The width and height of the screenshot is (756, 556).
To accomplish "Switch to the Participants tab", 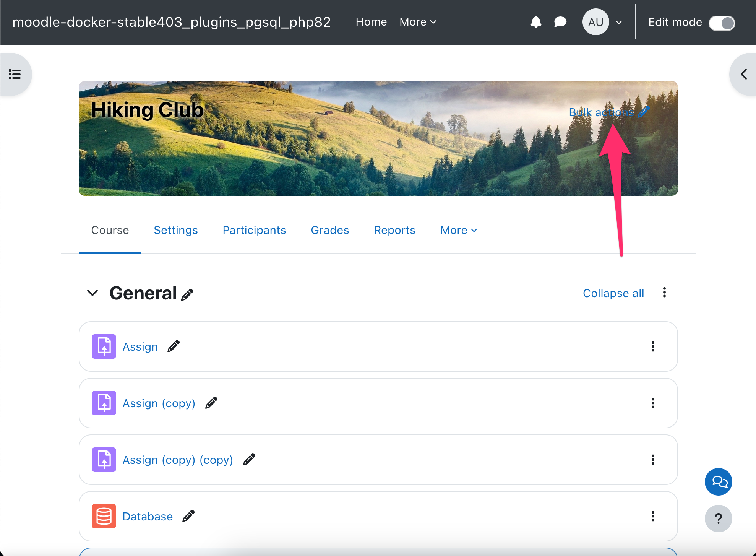I will coord(254,230).
